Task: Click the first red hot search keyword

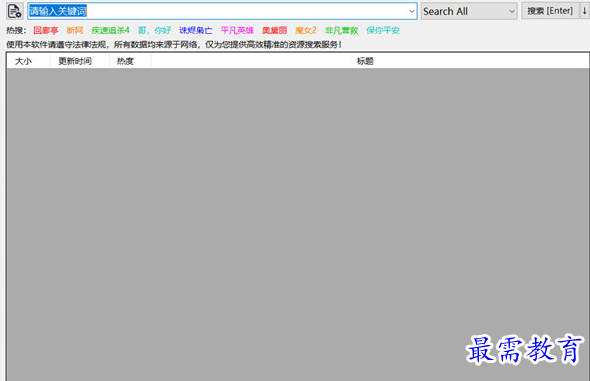Action: coord(46,30)
